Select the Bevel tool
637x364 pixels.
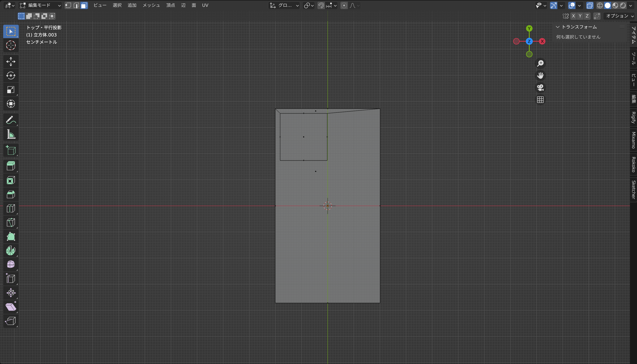[x=11, y=194]
